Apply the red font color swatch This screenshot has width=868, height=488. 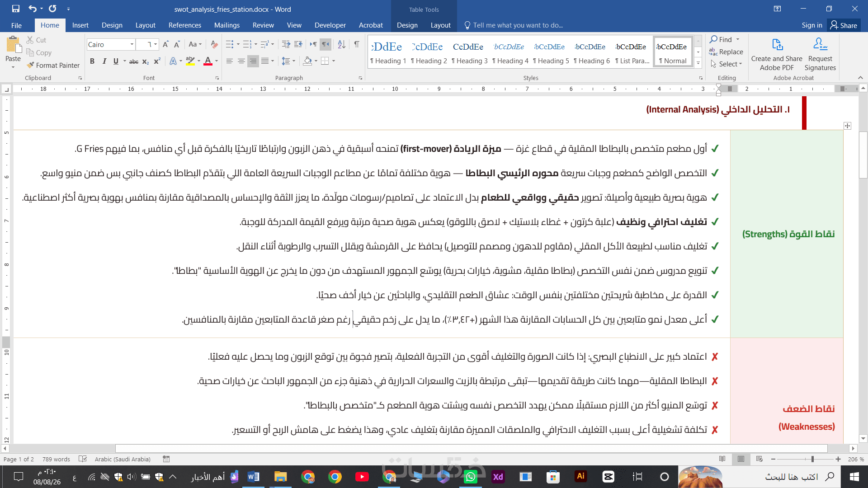point(208,61)
